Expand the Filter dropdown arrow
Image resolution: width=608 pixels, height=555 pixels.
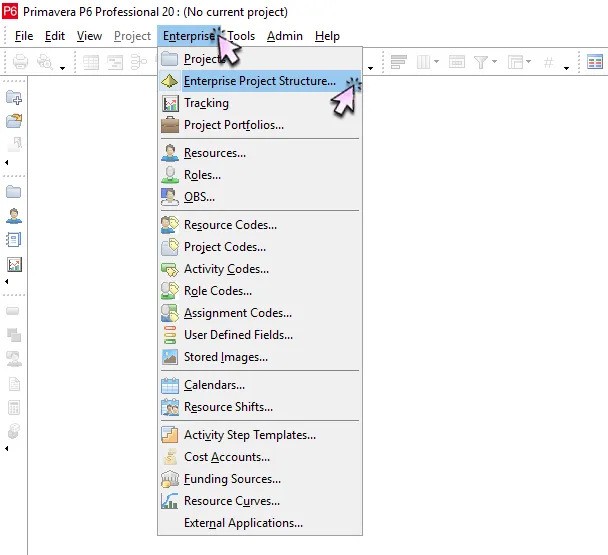pos(494,62)
